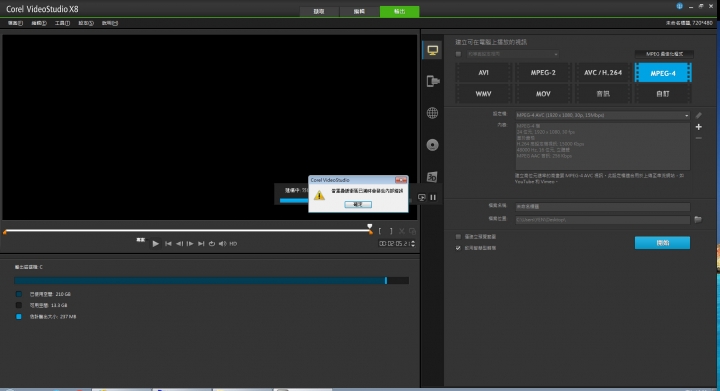Add a new custom profile with plus icon
The width and height of the screenshot is (720, 391).
point(698,127)
